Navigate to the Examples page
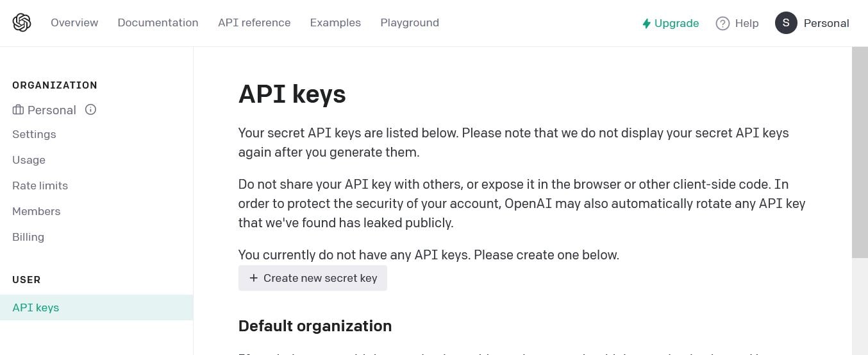Image resolution: width=868 pixels, height=355 pixels. pos(335,23)
